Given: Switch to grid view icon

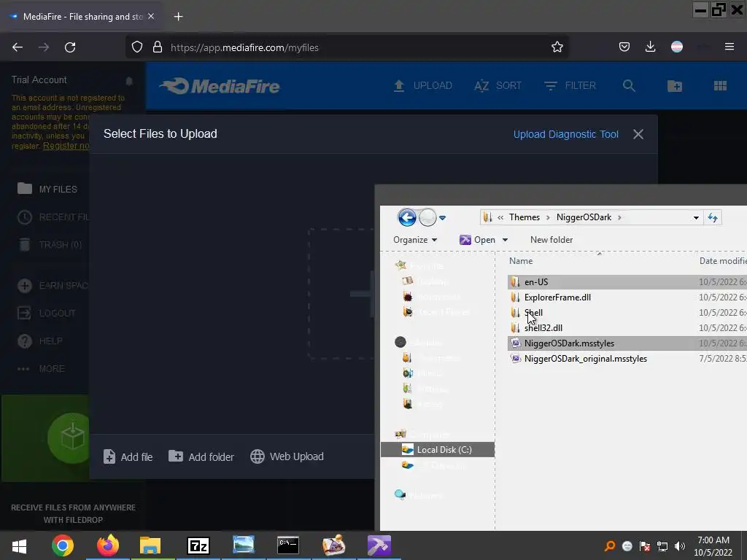Looking at the screenshot, I should [x=720, y=86].
